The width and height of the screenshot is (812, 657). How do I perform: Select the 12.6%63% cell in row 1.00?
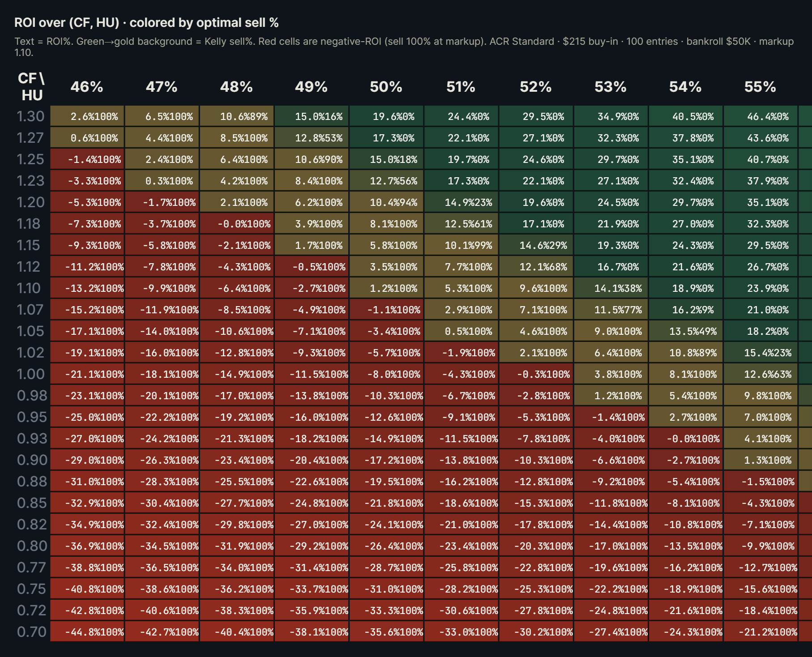(x=760, y=374)
